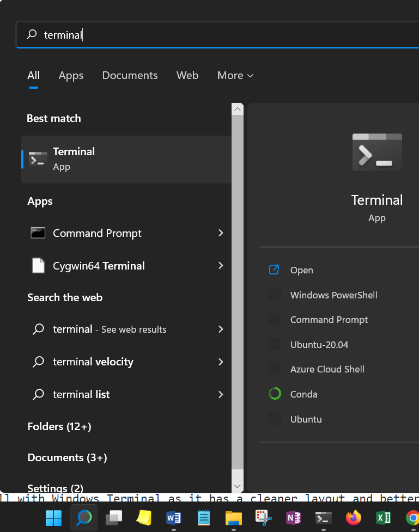Expand the Folders (12+) group

coord(59,426)
